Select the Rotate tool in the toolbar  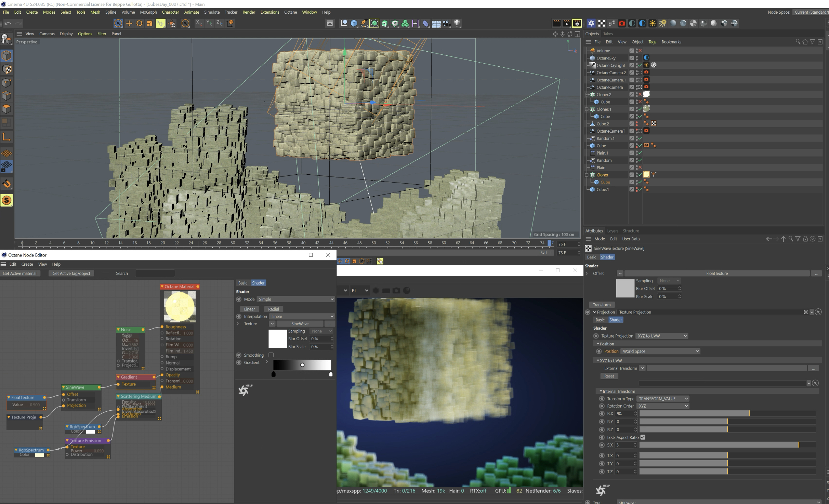pos(139,23)
